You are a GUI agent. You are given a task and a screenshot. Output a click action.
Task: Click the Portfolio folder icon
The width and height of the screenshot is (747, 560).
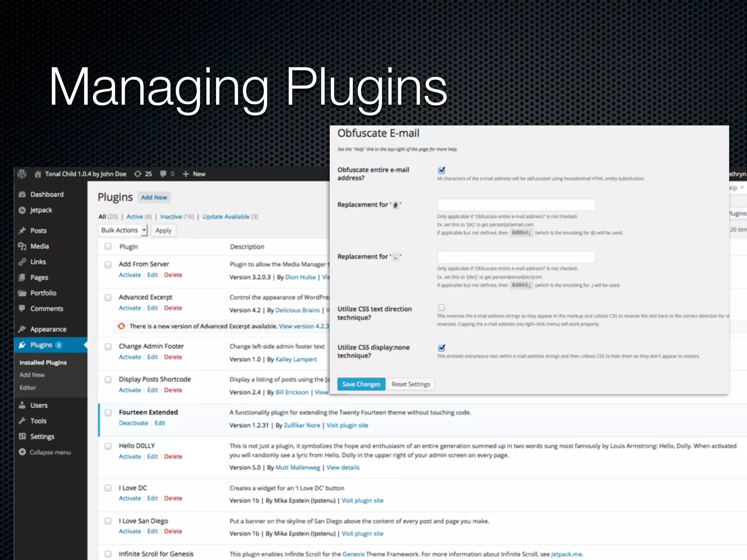coord(22,293)
